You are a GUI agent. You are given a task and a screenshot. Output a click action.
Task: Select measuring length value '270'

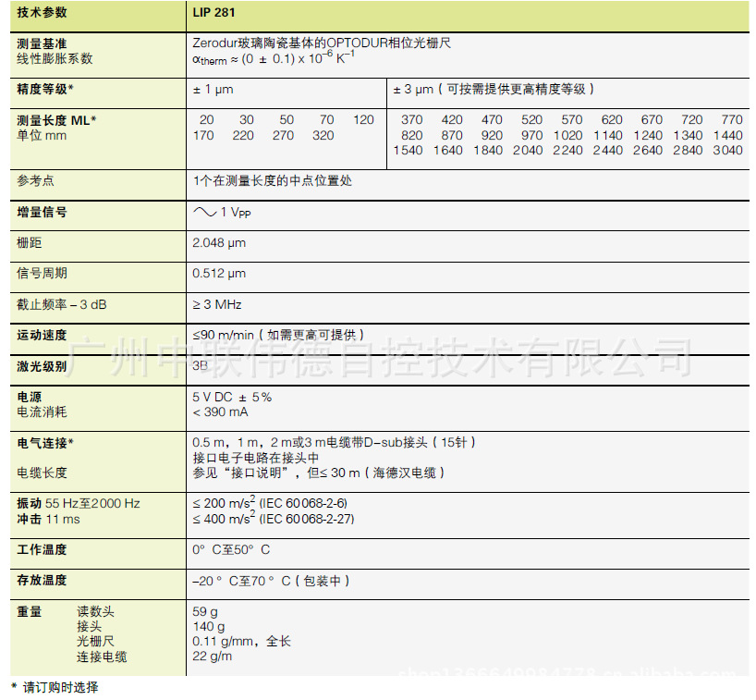click(283, 135)
